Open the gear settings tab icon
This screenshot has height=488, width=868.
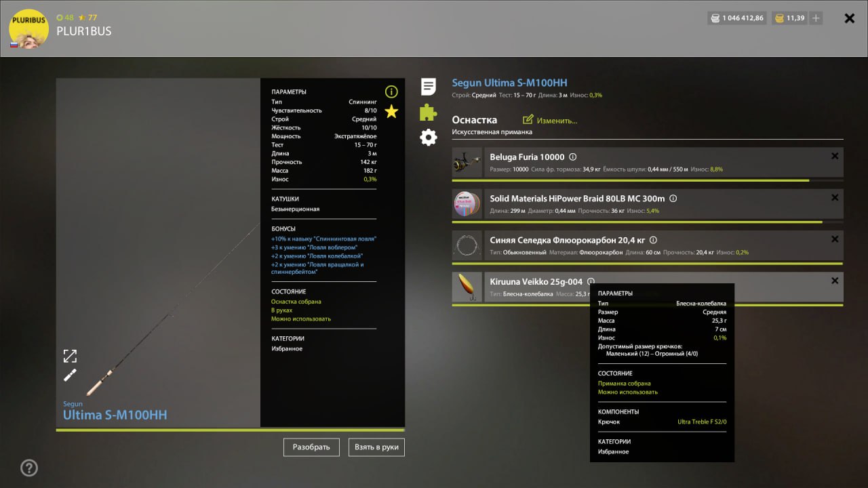[429, 138]
